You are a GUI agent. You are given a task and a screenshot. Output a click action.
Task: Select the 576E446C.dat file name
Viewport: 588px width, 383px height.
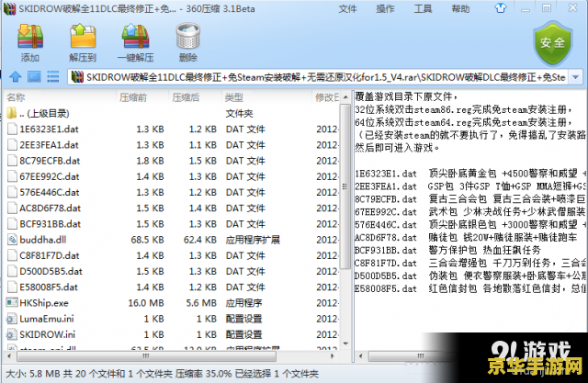coord(50,192)
